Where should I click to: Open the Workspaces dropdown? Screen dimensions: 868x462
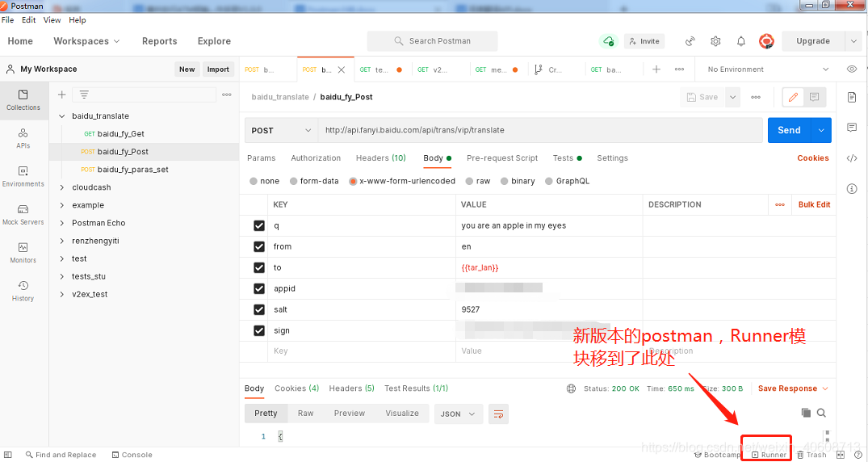pyautogui.click(x=86, y=41)
